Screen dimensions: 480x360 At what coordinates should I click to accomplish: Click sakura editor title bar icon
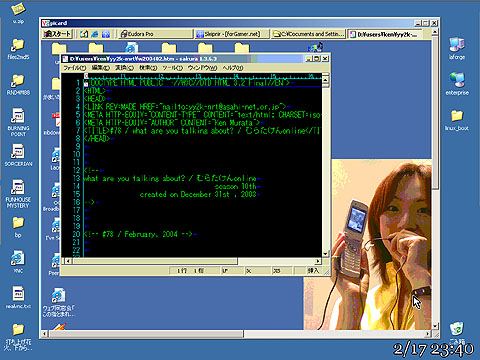click(x=65, y=59)
